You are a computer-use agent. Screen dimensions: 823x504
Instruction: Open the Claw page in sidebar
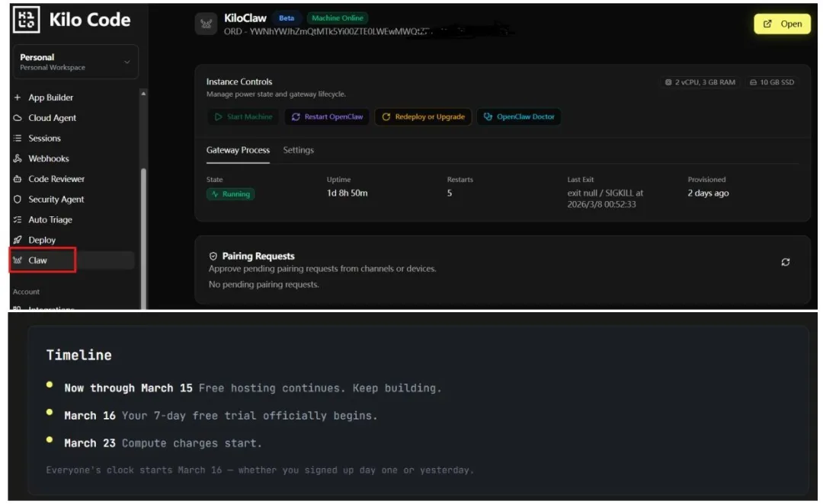(x=38, y=260)
